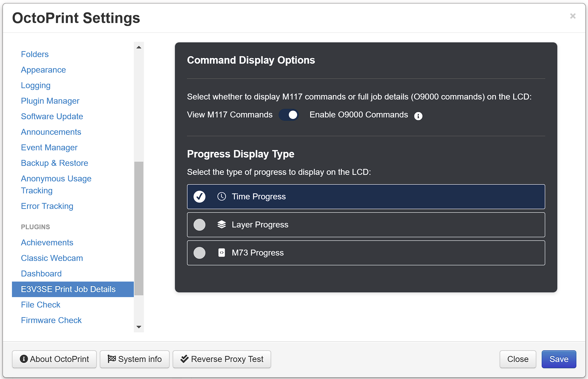588x379 pixels.
Task: Run the Reverse Proxy Test
Action: 222,359
